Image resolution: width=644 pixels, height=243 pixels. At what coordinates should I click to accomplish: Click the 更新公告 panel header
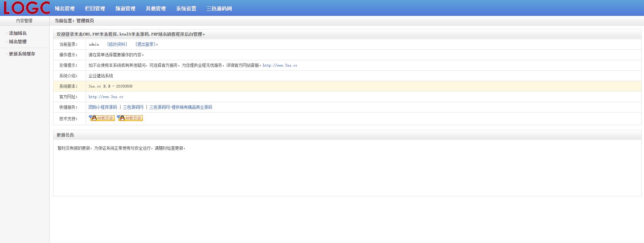point(347,135)
